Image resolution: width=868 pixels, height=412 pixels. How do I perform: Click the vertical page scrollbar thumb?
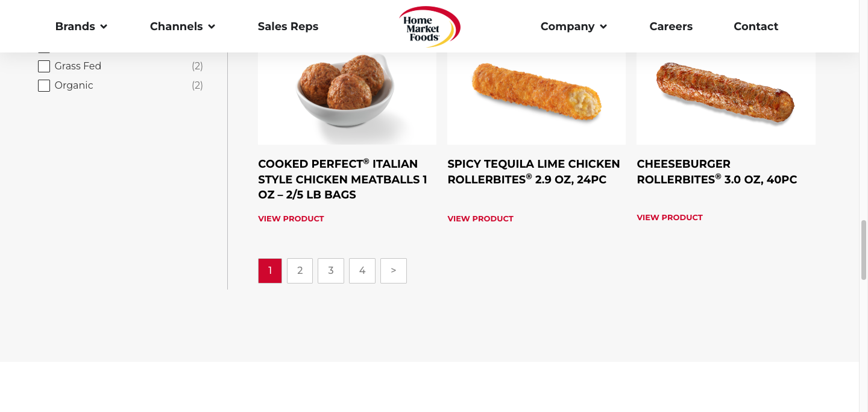click(863, 250)
